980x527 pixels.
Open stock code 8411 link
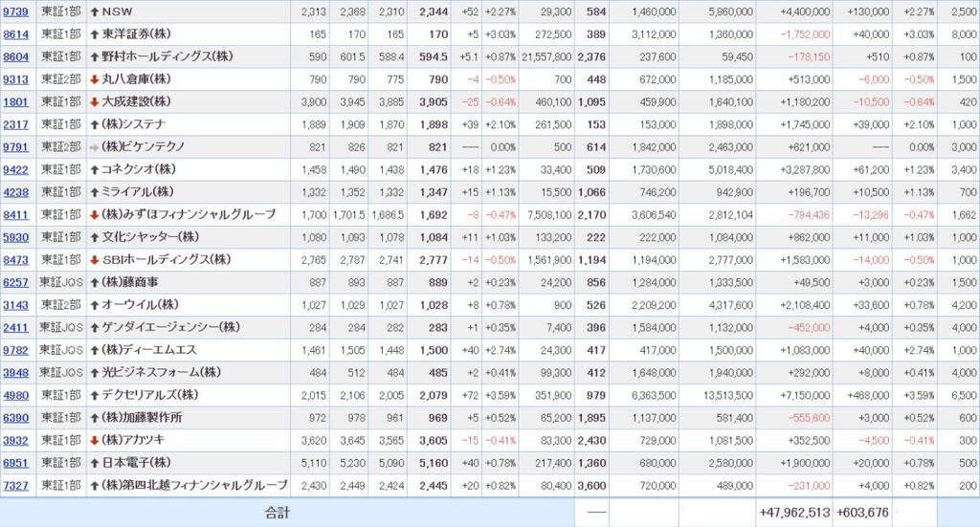tap(15, 215)
